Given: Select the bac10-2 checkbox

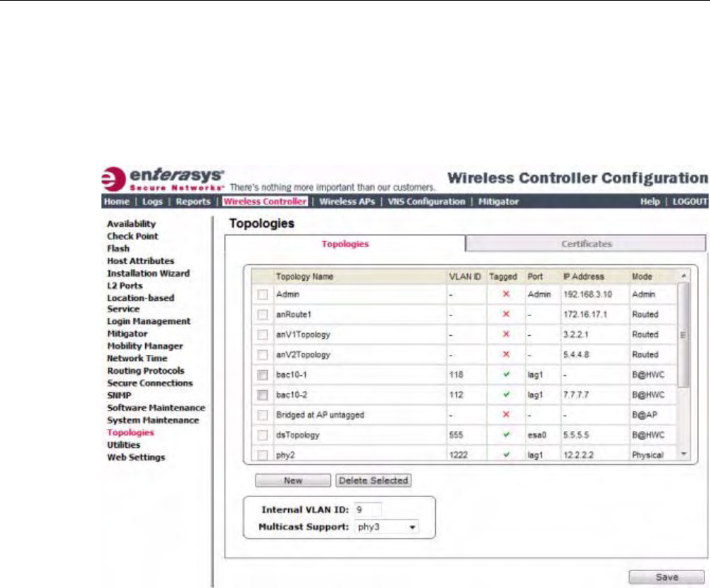Looking at the screenshot, I should (263, 395).
